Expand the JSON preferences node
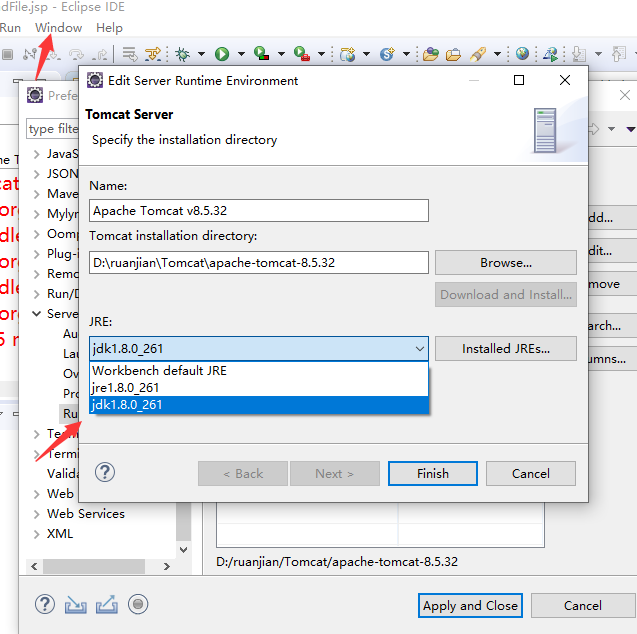The height and width of the screenshot is (634, 637). coord(37,174)
